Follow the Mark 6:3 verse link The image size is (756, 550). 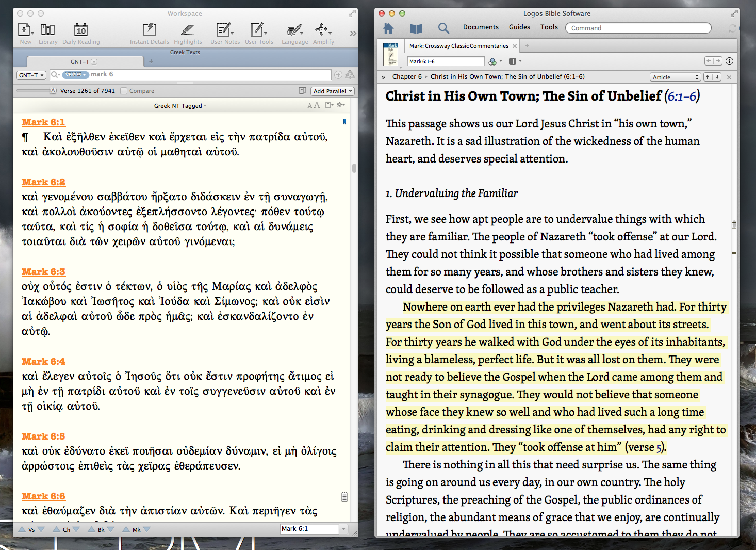point(43,272)
